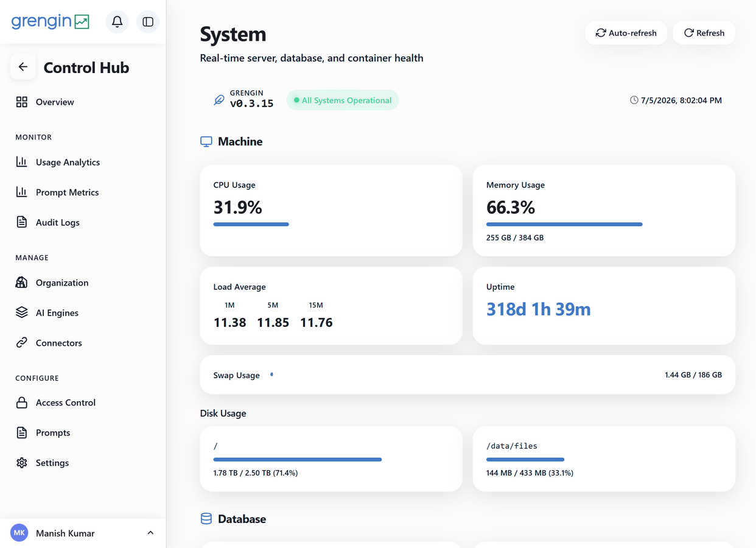This screenshot has height=548, width=756.
Task: Click the Database cylinder icon
Action: click(206, 519)
